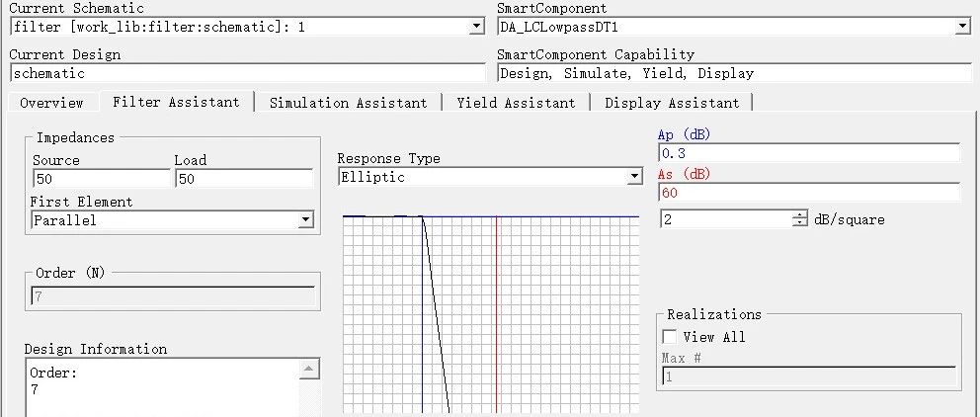Click the Load impedance field
The width and height of the screenshot is (980, 417).
[243, 179]
